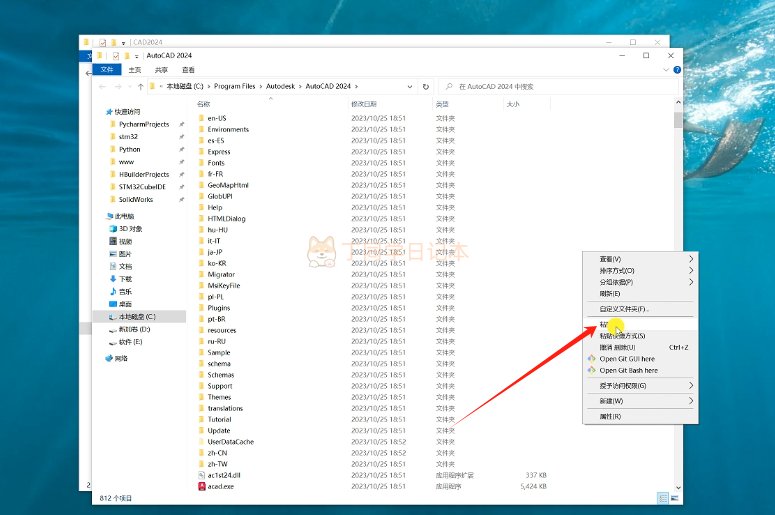
Task: Open the 文件 ribbon tab
Action: pos(107,70)
